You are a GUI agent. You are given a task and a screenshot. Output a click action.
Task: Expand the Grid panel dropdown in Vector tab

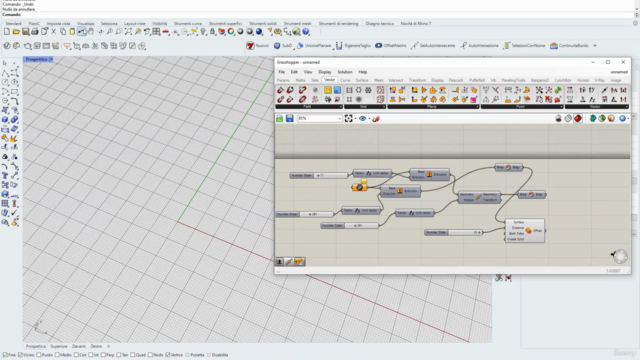(384, 107)
